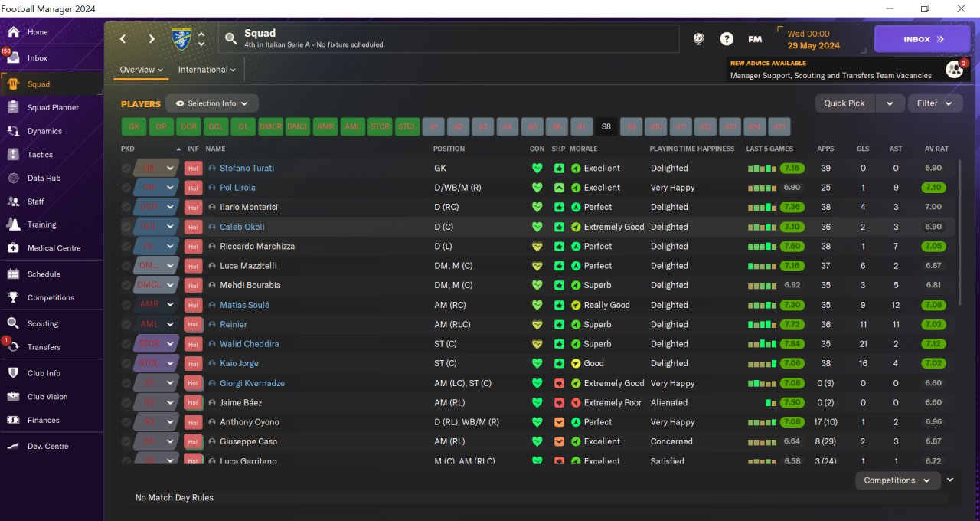This screenshot has width=980, height=521.
Task: Sort the table by the AV RAT column
Action: tap(936, 149)
